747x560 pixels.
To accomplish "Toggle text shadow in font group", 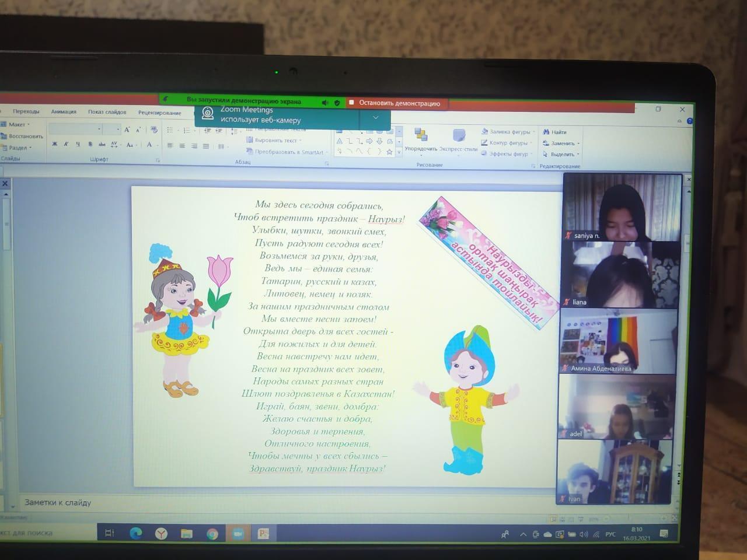I will tap(90, 144).
